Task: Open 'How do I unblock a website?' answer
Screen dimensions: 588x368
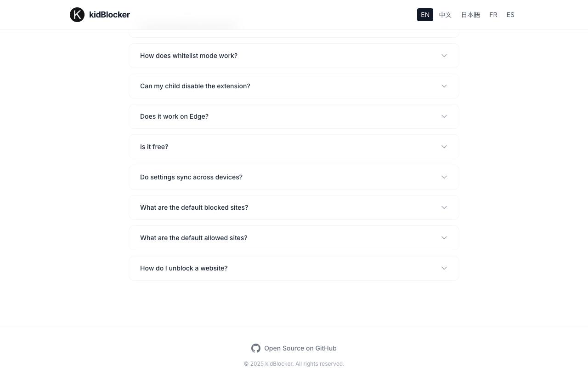Action: click(294, 268)
